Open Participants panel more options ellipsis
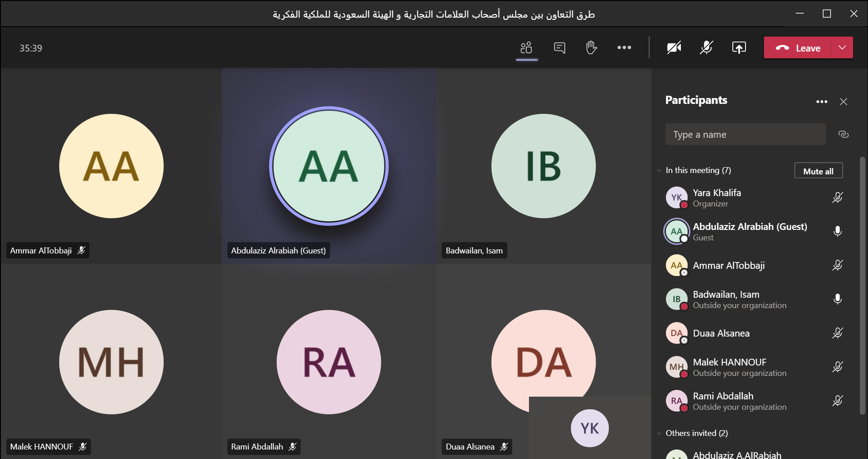The width and height of the screenshot is (868, 459). (x=822, y=102)
